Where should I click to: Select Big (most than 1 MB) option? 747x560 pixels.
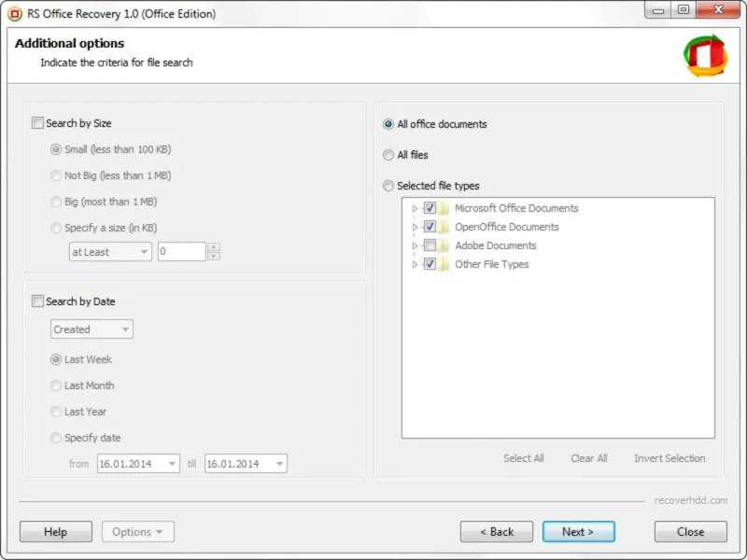pyautogui.click(x=56, y=202)
